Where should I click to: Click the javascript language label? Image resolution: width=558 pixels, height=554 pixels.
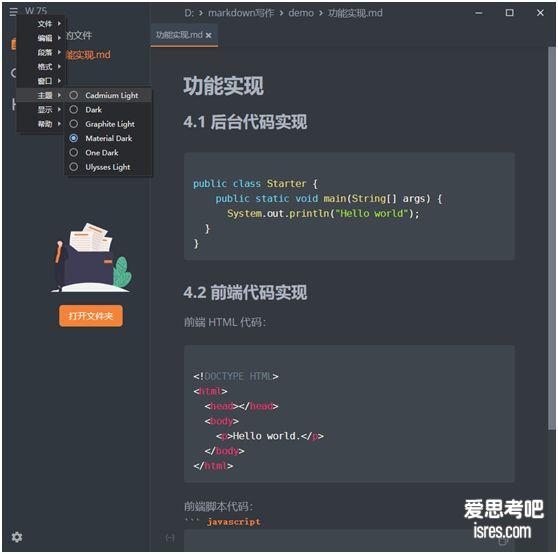(234, 522)
